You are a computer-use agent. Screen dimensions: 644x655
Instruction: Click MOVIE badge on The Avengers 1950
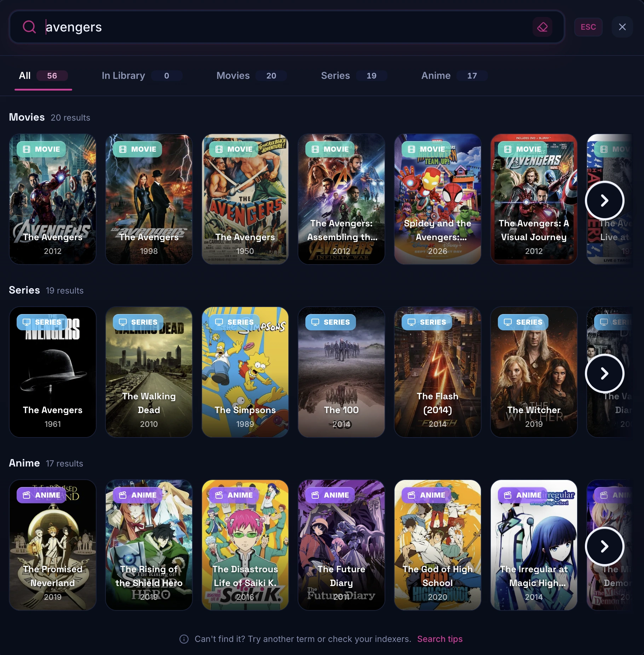(234, 149)
